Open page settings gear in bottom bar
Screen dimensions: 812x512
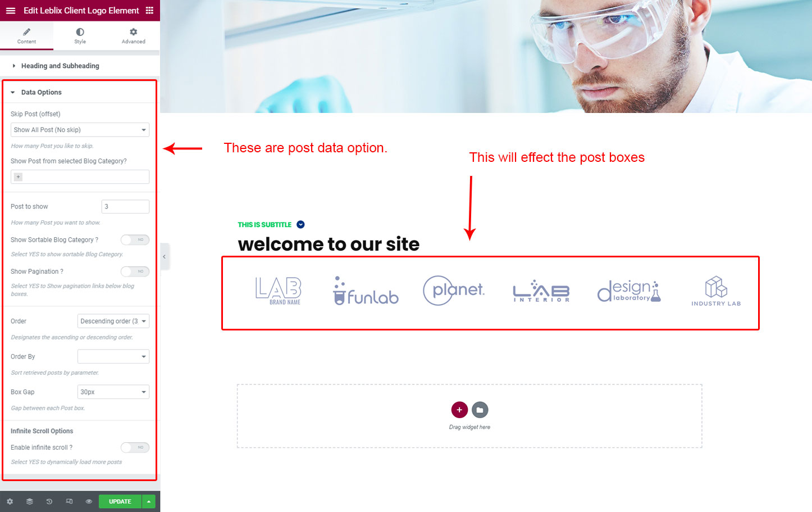(10, 501)
